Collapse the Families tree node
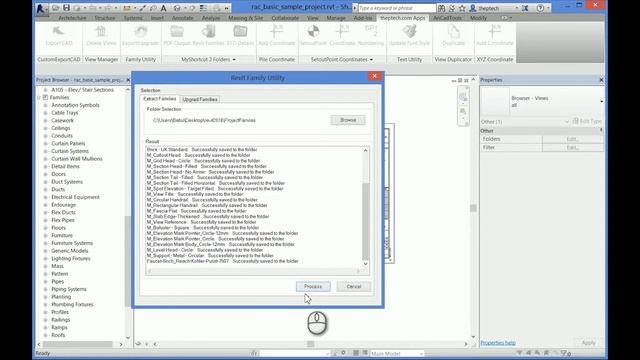 pyautogui.click(x=39, y=98)
